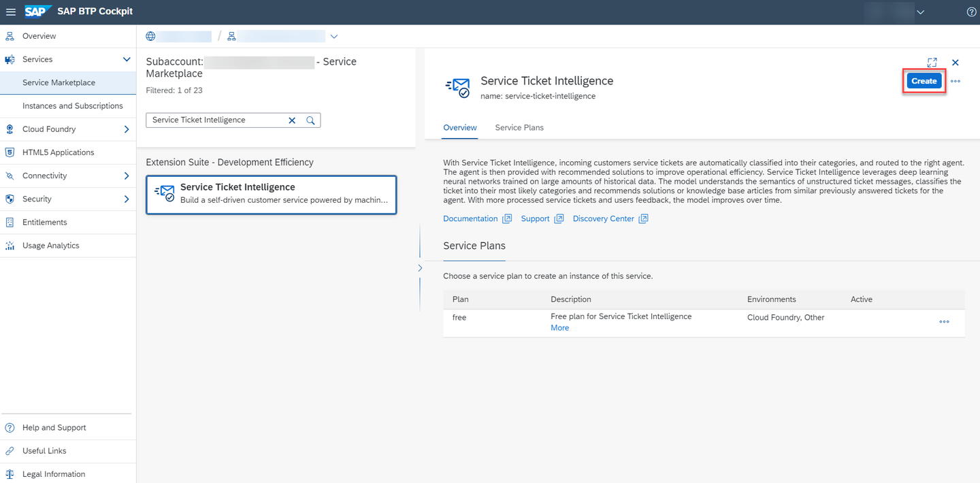Collapse the panel splitter arrow
This screenshot has height=483, width=980.
click(420, 268)
